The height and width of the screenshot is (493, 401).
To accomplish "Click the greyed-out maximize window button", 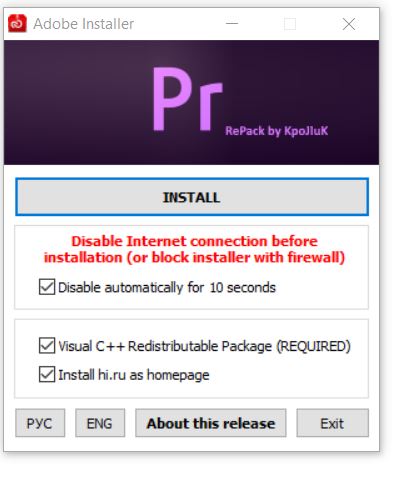I will 290,24.
